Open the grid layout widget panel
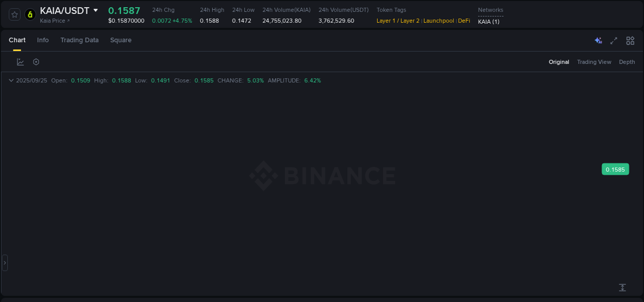Screen dimensions: 644x302 [630, 40]
